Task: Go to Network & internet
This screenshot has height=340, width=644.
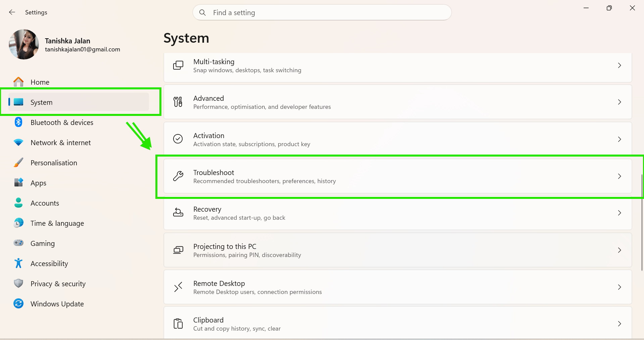Action: click(x=79, y=142)
